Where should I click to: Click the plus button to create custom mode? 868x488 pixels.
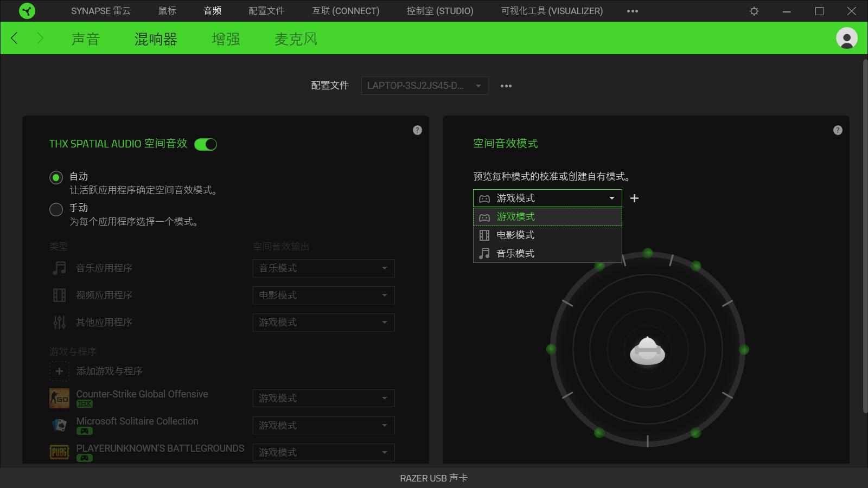tap(634, 198)
